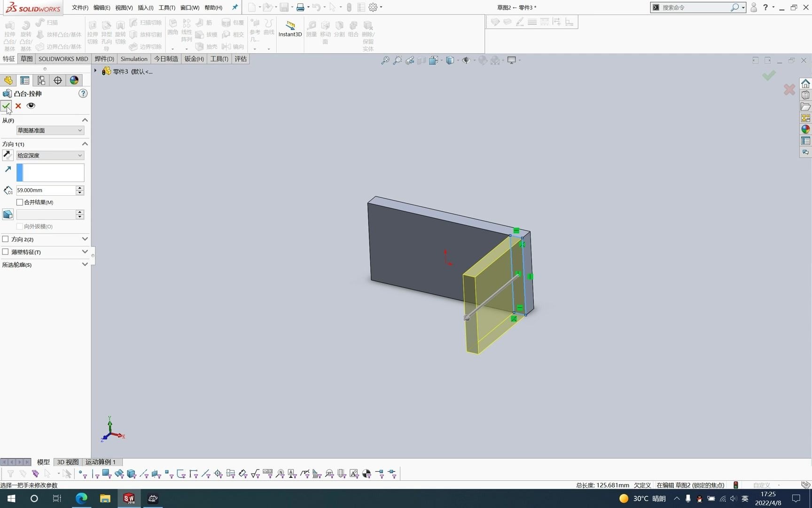Open Windows Start menu
This screenshot has width=812, height=508.
(x=11, y=499)
